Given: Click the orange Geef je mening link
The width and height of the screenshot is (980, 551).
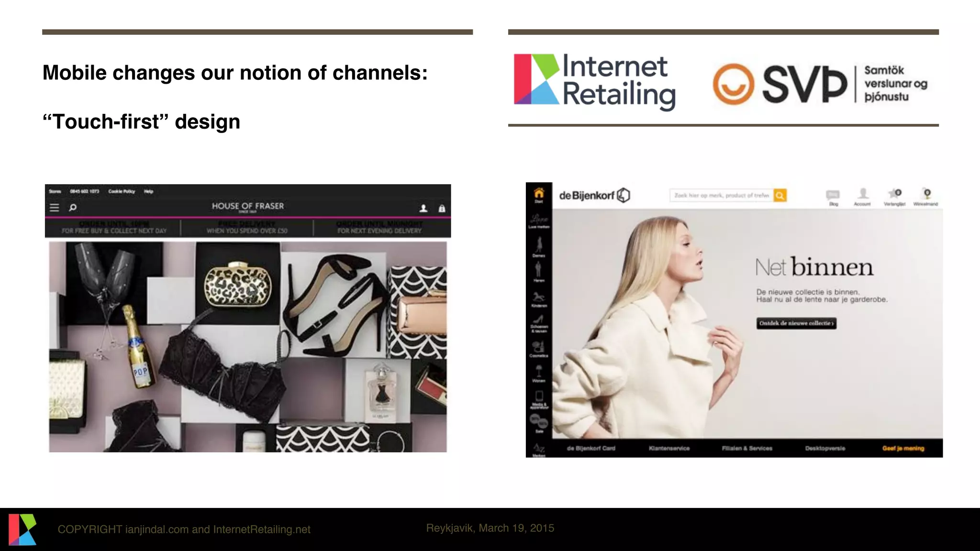Looking at the screenshot, I should pyautogui.click(x=903, y=448).
